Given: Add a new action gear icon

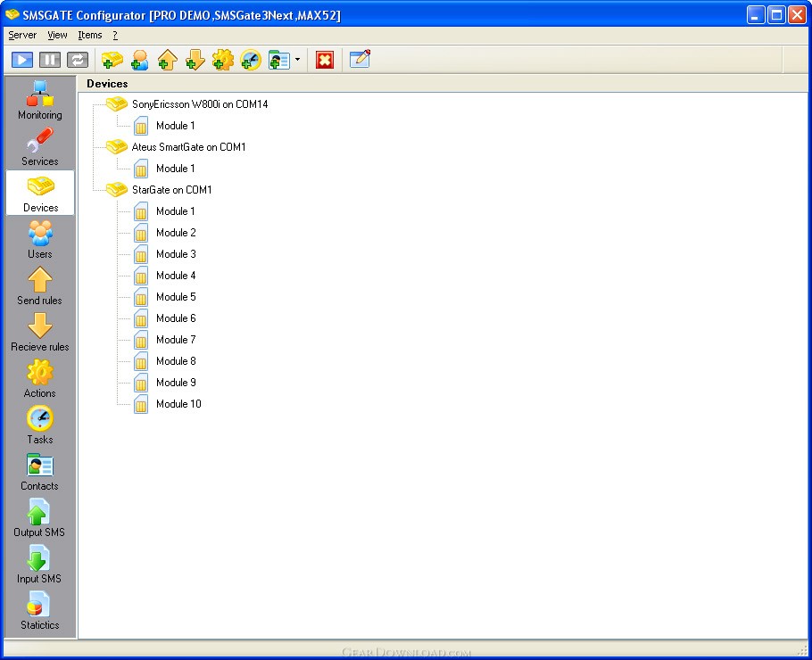Looking at the screenshot, I should coord(223,60).
